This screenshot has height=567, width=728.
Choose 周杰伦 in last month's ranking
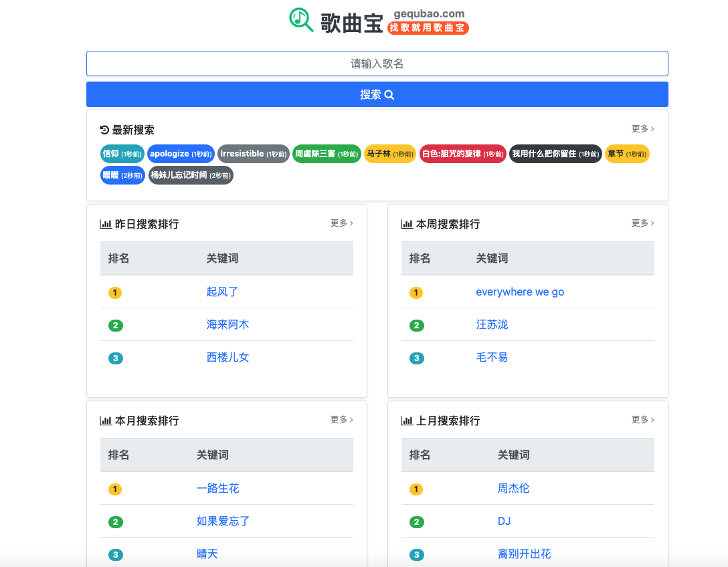click(513, 488)
